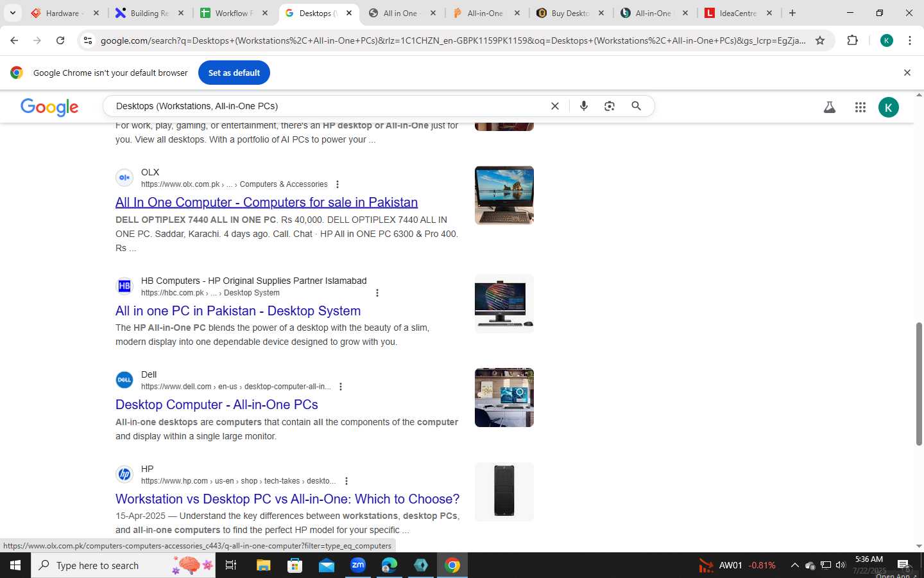Image resolution: width=924 pixels, height=578 pixels.
Task: Click the browser forward arrow
Action: click(37, 40)
